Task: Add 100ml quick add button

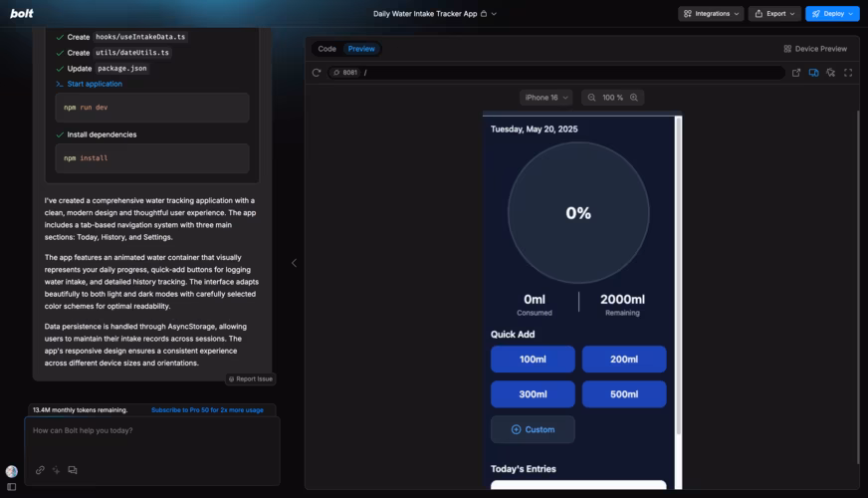Action: 533,360
